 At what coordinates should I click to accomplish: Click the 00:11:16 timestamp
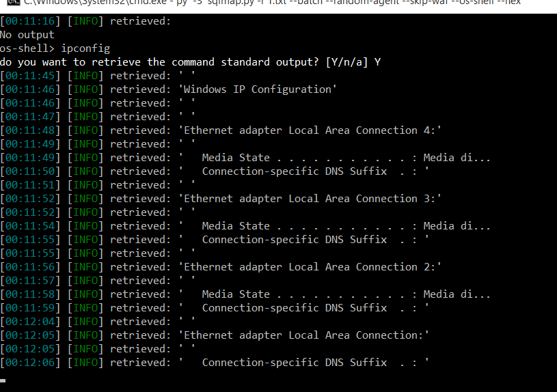click(30, 21)
